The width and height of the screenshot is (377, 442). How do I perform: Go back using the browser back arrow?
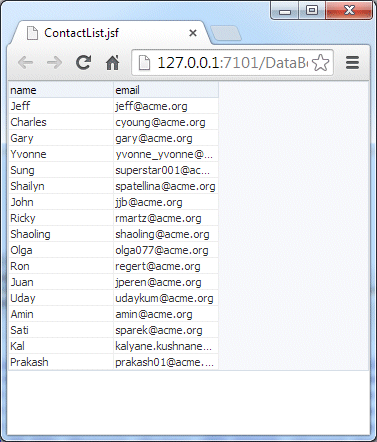click(x=25, y=63)
